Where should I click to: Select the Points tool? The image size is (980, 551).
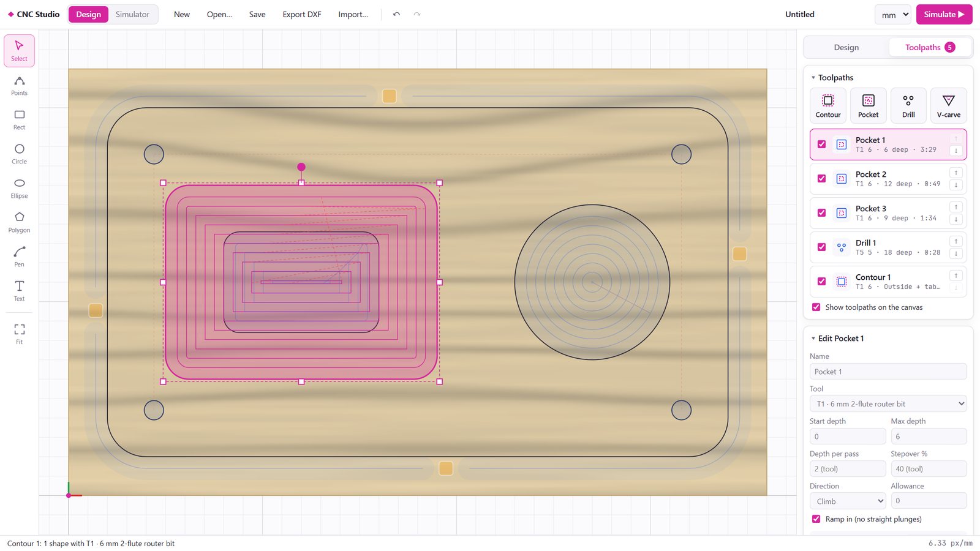click(x=19, y=86)
